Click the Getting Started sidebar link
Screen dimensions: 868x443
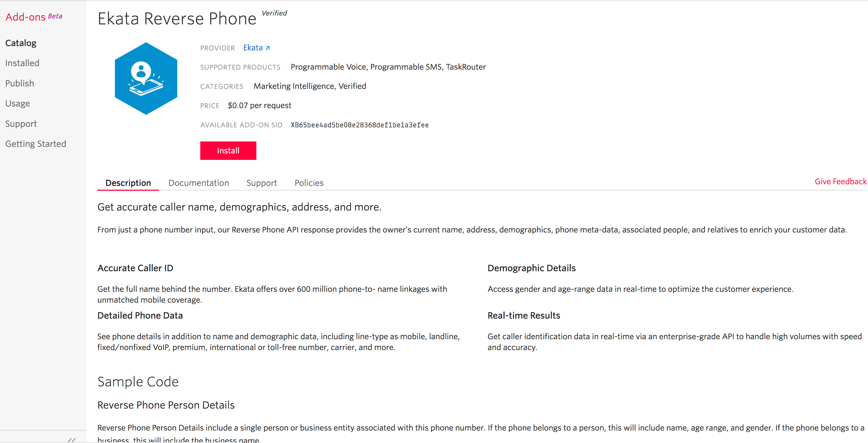pyautogui.click(x=36, y=144)
